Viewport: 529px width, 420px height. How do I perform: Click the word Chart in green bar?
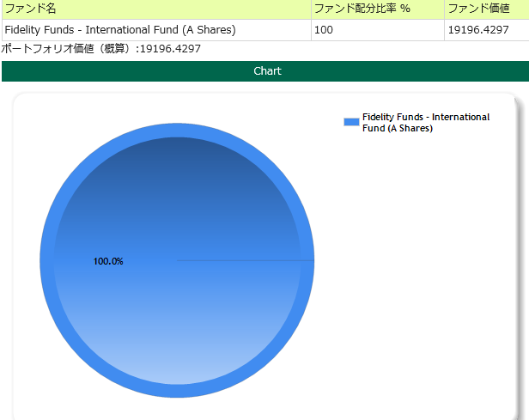pyautogui.click(x=267, y=71)
